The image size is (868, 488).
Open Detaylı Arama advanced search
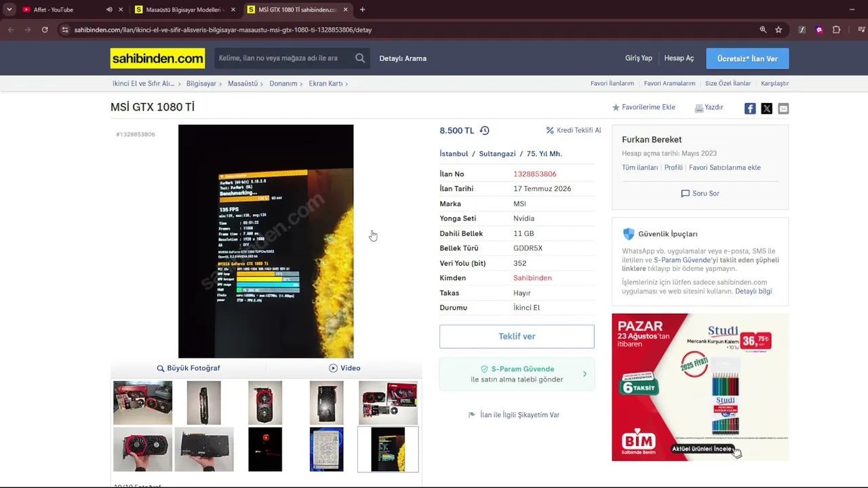[403, 58]
